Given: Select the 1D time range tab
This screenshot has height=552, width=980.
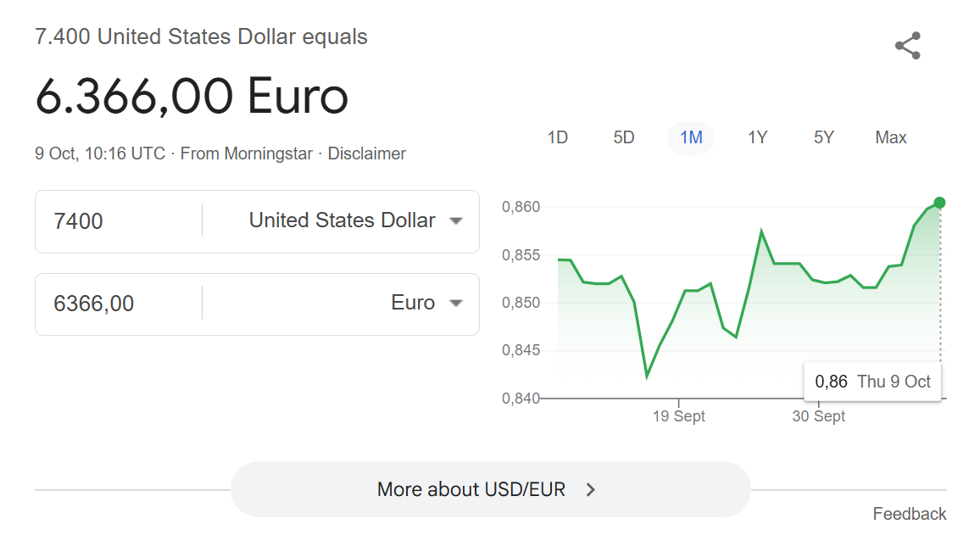Looking at the screenshot, I should tap(558, 137).
